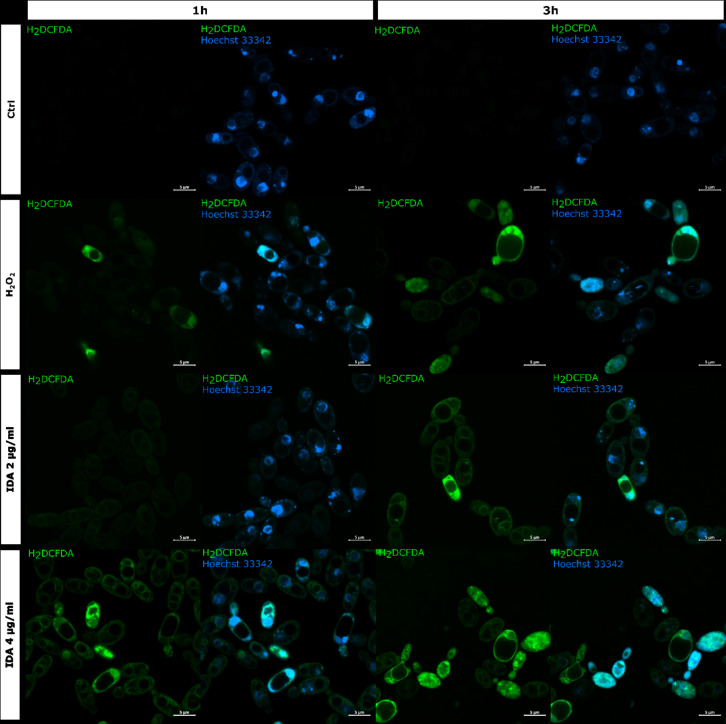Click H2DCFDA label in Ctrl 1h green-only panel
This screenshot has height=724, width=726.
click(49, 30)
